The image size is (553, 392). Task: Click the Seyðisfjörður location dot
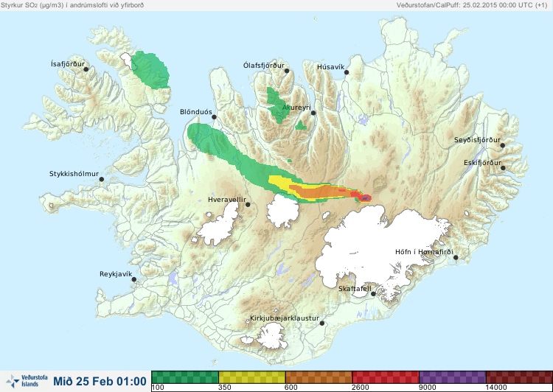[x=503, y=145]
